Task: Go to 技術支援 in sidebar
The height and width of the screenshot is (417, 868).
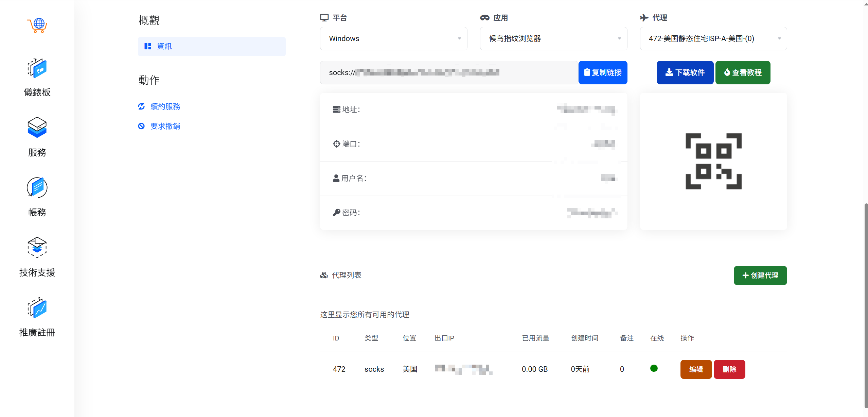Action: [x=37, y=272]
